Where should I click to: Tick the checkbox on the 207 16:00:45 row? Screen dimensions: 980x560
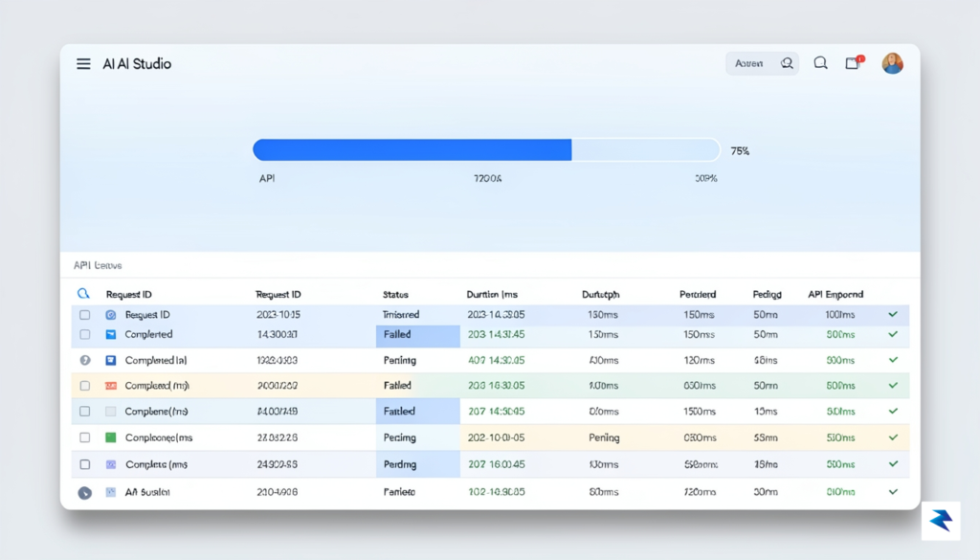click(x=85, y=464)
